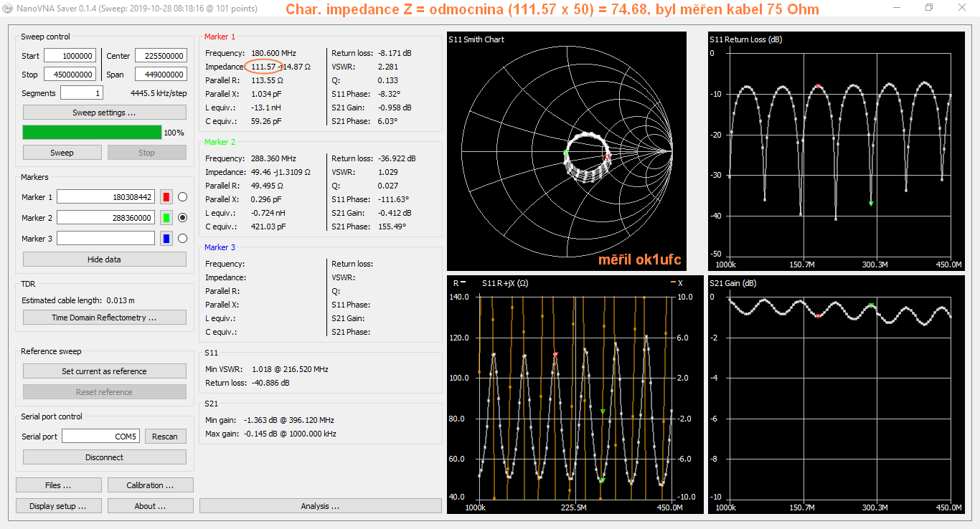Click the sweep progress bar
Screen dimensions: 980x529
(x=92, y=133)
